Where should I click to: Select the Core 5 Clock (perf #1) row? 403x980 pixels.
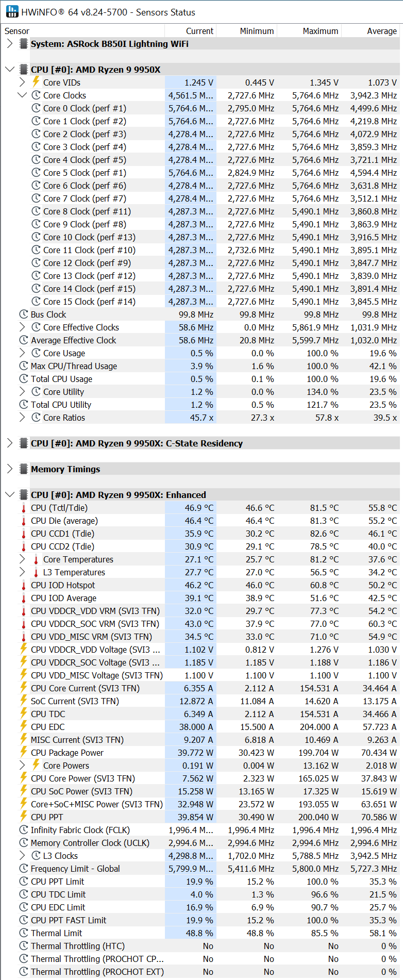(x=200, y=173)
